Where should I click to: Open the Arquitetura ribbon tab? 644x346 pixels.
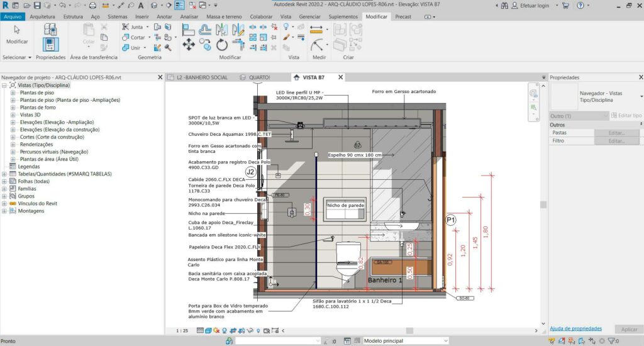click(42, 16)
